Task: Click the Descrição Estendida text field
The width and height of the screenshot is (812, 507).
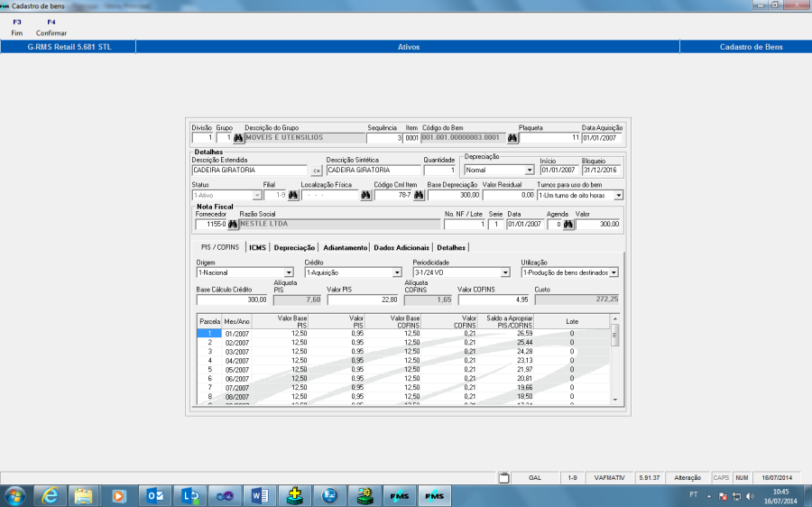Action: (250, 170)
